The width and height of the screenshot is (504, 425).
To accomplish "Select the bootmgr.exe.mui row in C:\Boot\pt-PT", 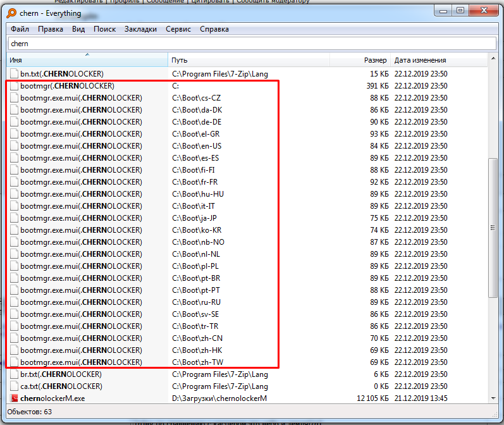I will [247, 290].
